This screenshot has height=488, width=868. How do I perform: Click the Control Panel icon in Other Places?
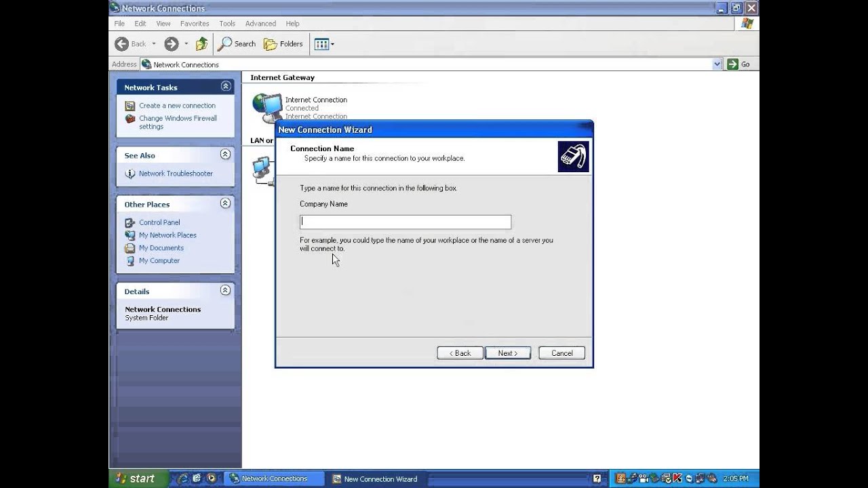(x=130, y=222)
